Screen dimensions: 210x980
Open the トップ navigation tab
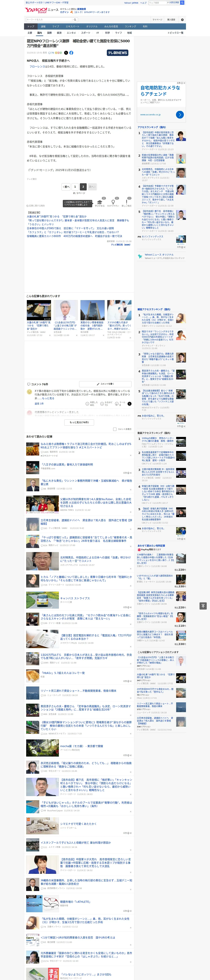(x=31, y=27)
